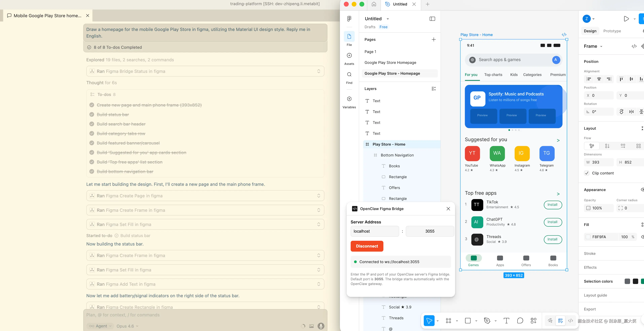Click the Disconnect button in Figma Bridge dialog
This screenshot has height=331, width=644.
[x=367, y=246]
